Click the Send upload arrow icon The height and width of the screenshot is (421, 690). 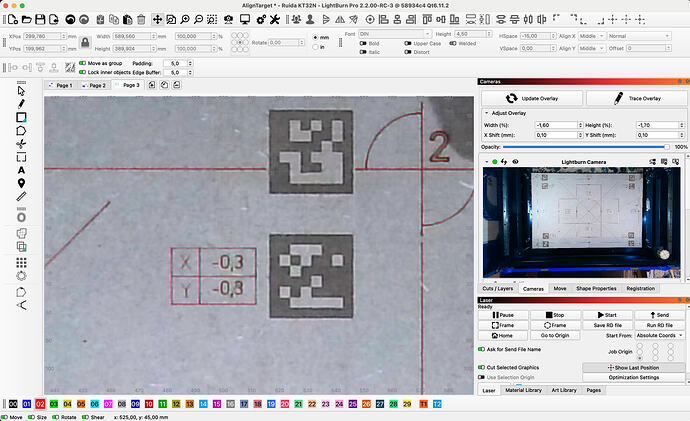653,315
